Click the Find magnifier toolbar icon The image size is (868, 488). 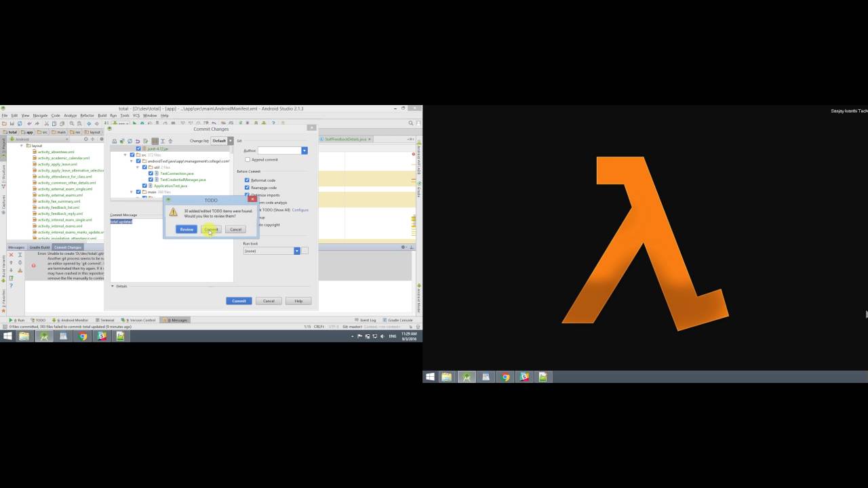coord(72,123)
